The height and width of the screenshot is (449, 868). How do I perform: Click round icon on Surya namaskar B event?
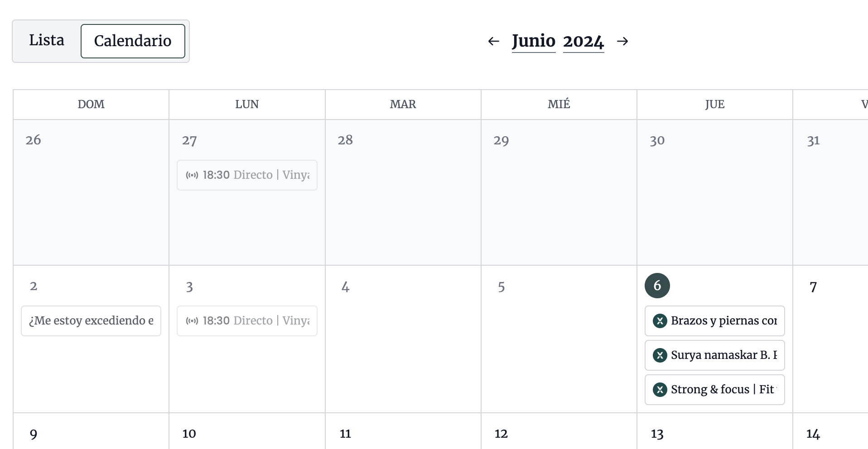pos(660,355)
